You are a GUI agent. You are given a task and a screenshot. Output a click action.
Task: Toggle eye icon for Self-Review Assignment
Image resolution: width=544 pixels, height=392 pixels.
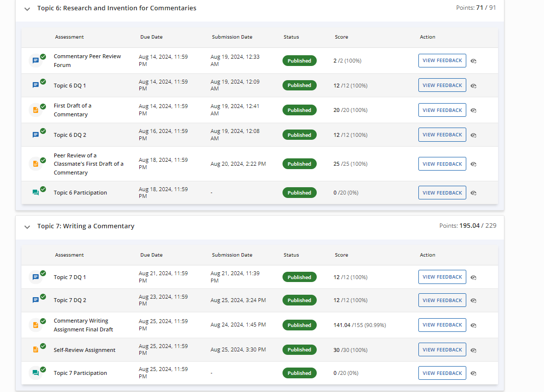pyautogui.click(x=474, y=350)
